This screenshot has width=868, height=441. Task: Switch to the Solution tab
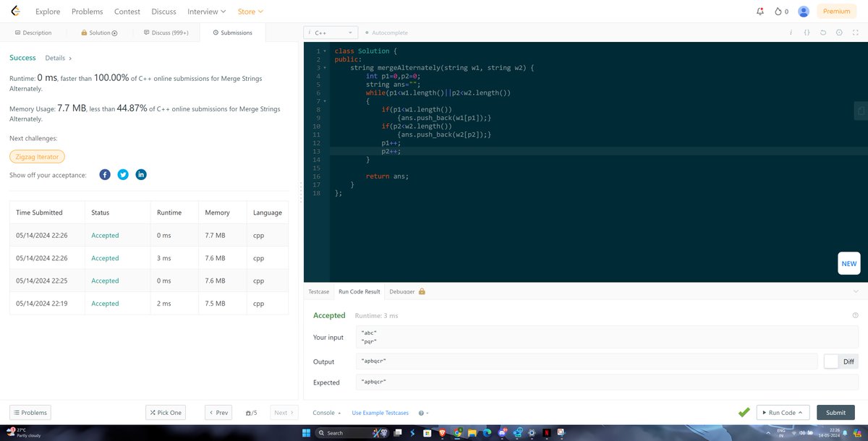coord(99,33)
